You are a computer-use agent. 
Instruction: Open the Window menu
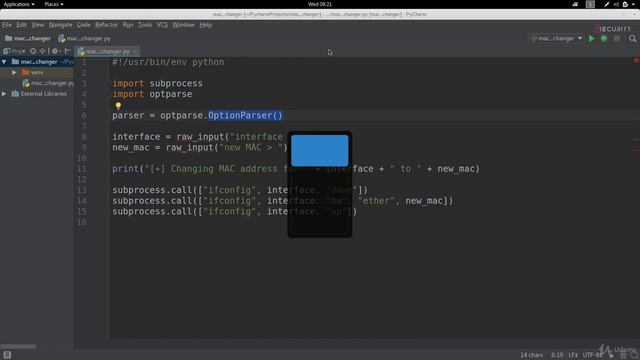pos(183,25)
